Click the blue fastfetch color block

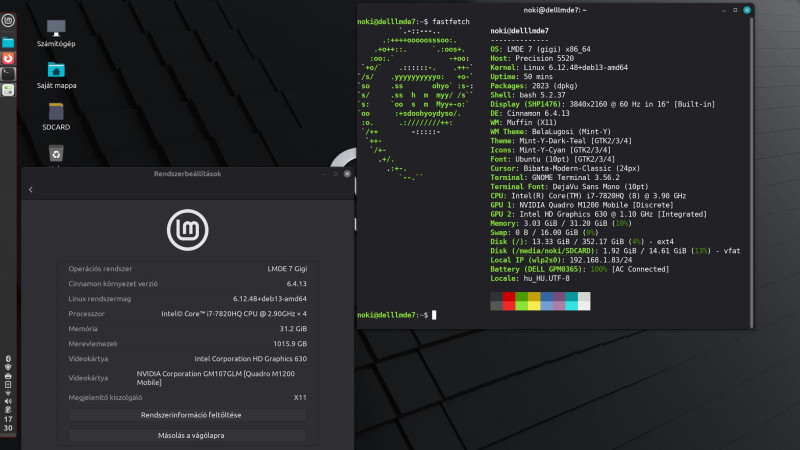(x=546, y=301)
